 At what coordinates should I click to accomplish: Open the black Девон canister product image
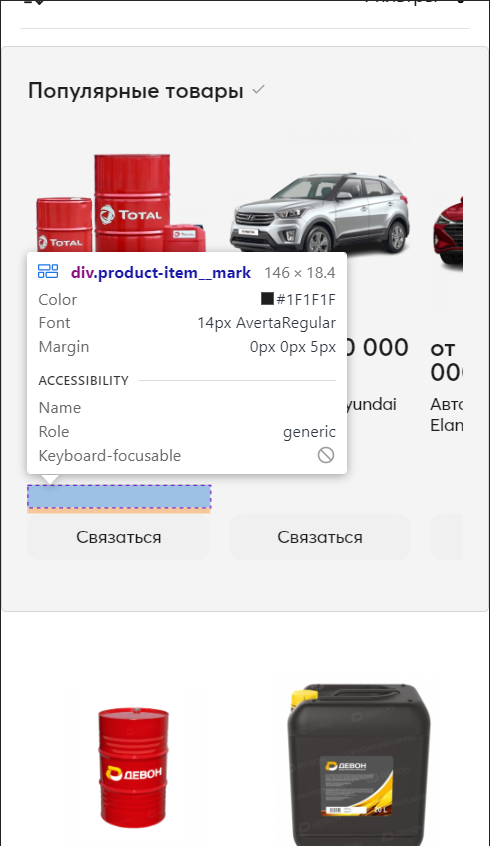358,764
